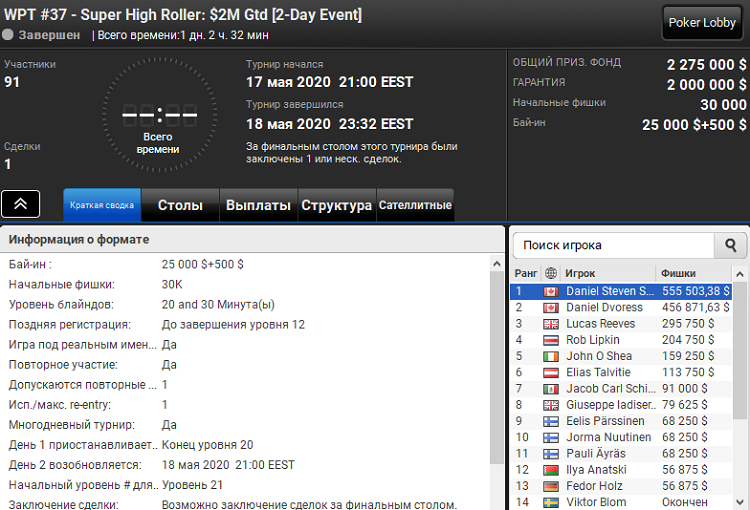
Task: Click the Бай-ин value 25 000 $+500 $ in format list
Action: (202, 265)
